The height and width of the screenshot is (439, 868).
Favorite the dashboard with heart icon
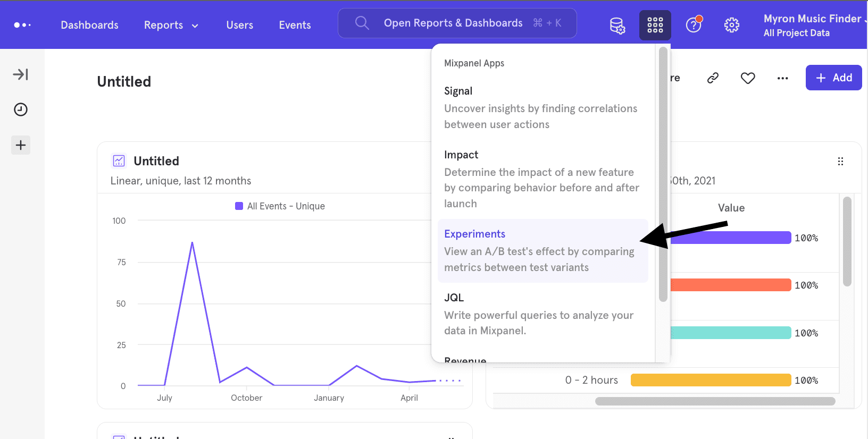[x=748, y=78]
